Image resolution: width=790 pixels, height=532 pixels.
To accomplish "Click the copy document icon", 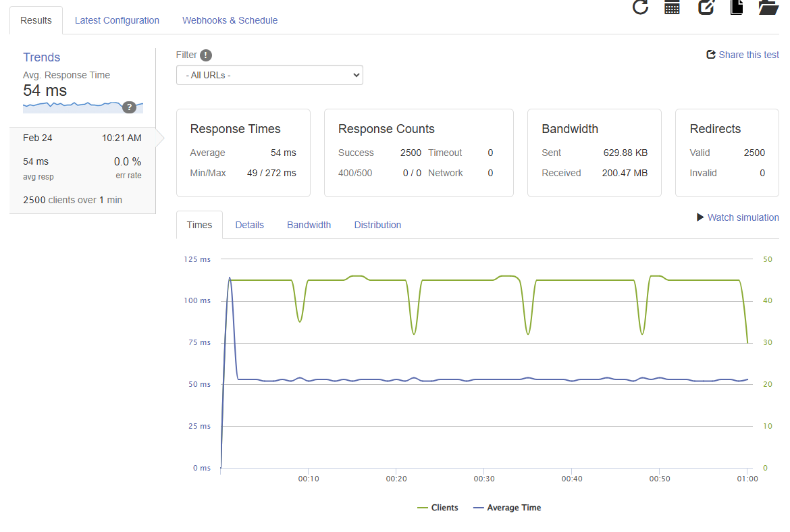I will [737, 7].
